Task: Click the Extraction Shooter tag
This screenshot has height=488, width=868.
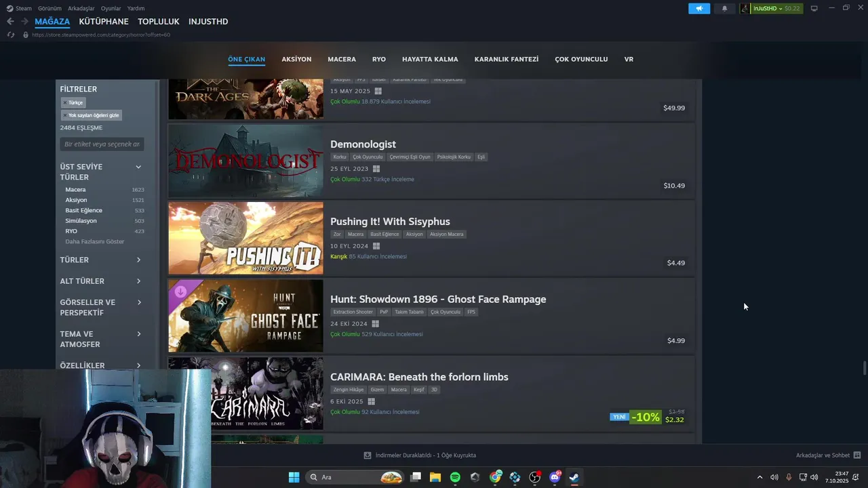Action: (353, 312)
